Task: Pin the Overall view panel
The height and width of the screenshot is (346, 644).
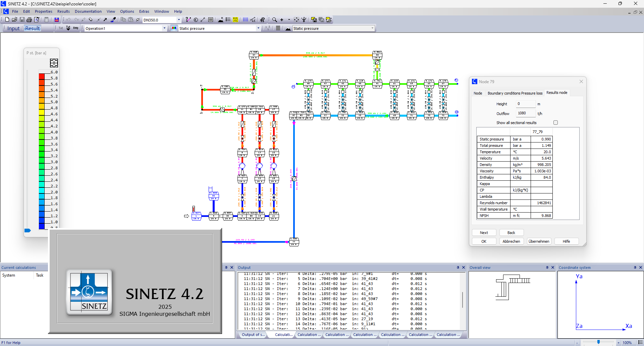Action: [547, 268]
